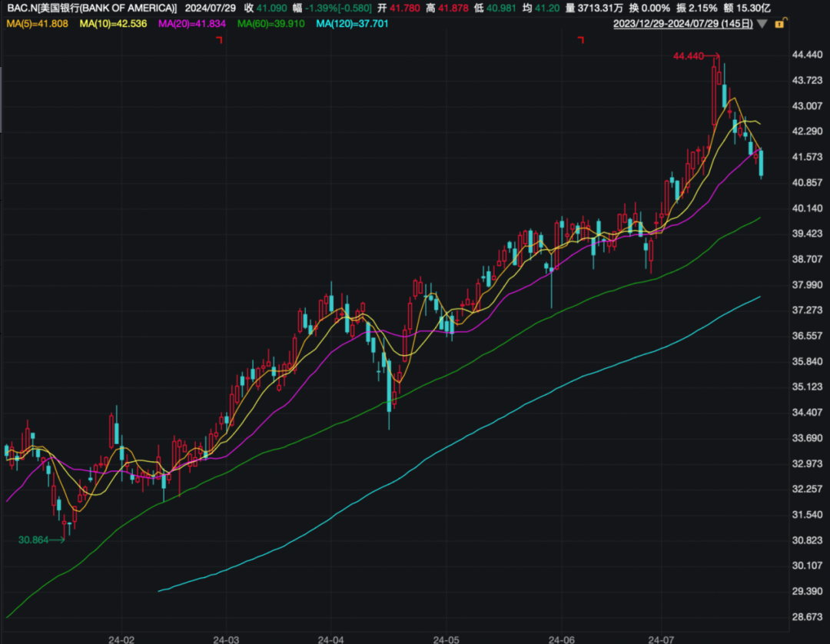Screen dimensions: 830x644
Task: Select the green MA(60) indicator label
Action: (271, 24)
